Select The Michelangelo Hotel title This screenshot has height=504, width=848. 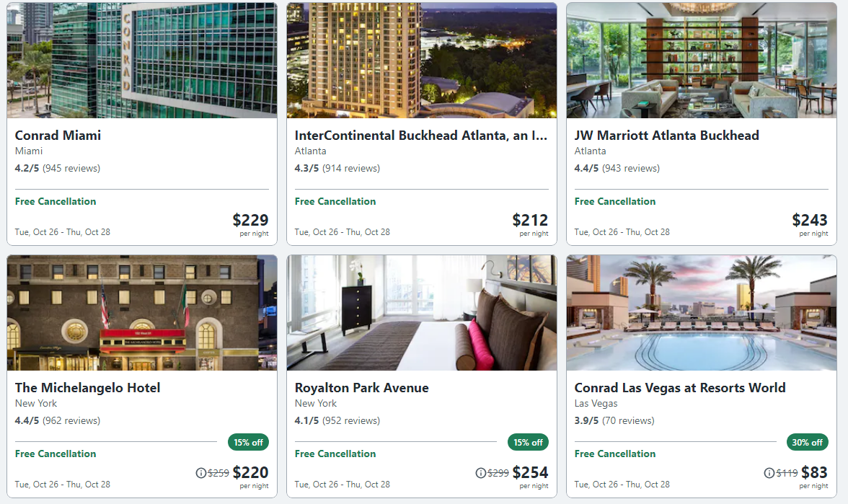click(88, 388)
